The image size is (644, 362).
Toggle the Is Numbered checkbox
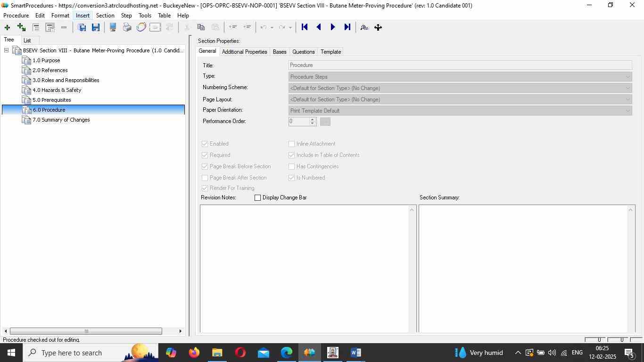(291, 178)
